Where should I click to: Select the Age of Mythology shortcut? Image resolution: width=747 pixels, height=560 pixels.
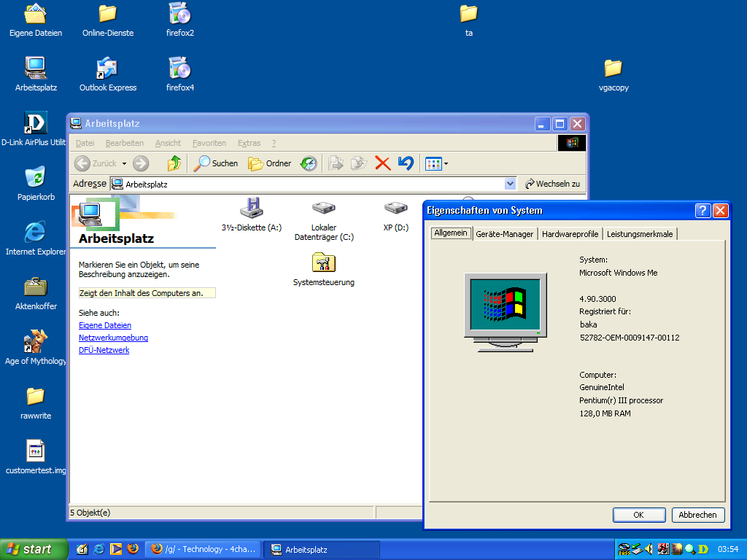tap(35, 348)
